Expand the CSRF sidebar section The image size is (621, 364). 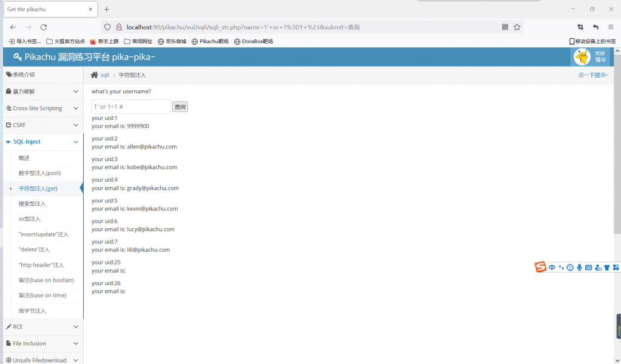click(x=41, y=125)
